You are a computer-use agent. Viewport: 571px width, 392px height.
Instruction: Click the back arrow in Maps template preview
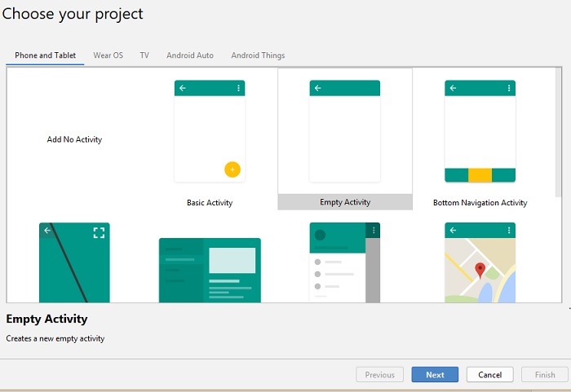tap(453, 231)
